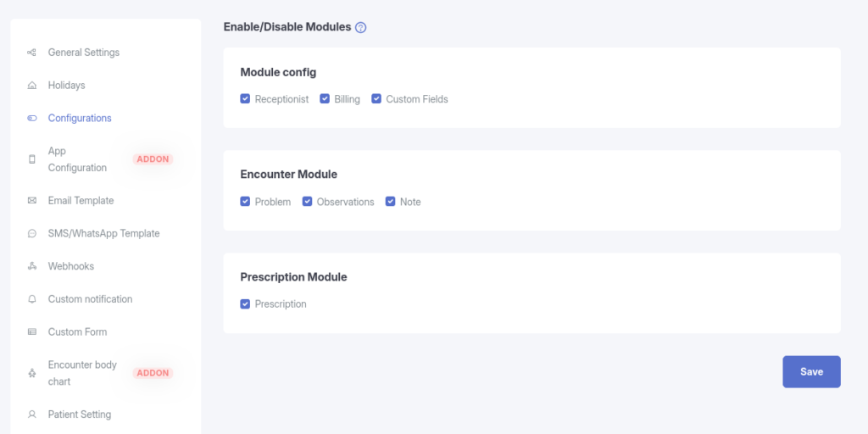Image resolution: width=868 pixels, height=434 pixels.
Task: Click the Email Template envelope icon
Action: [32, 201]
